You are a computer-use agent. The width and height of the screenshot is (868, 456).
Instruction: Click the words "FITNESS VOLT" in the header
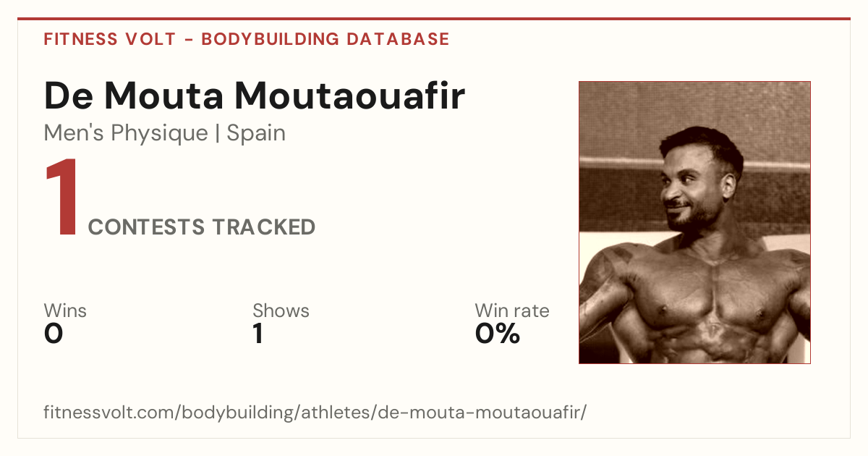109,39
